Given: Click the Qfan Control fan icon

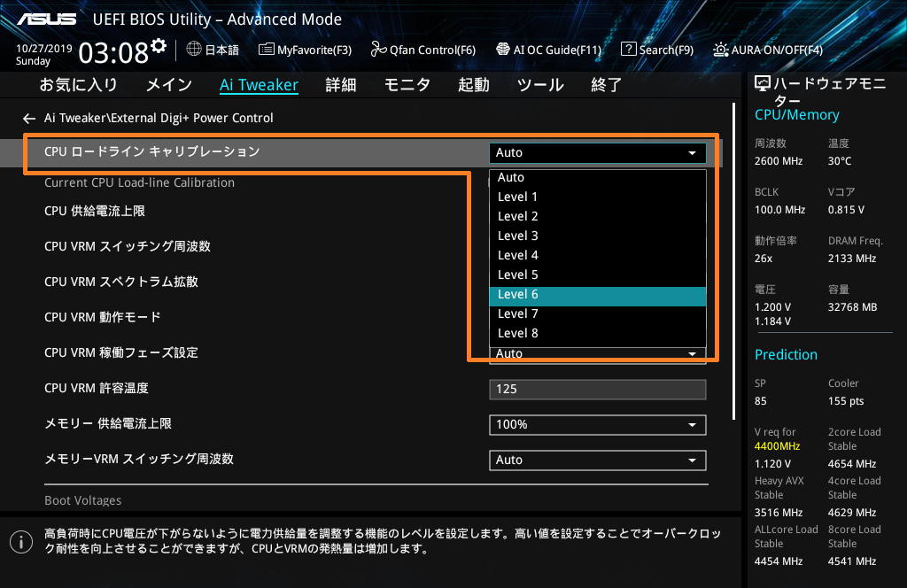Looking at the screenshot, I should pos(378,49).
